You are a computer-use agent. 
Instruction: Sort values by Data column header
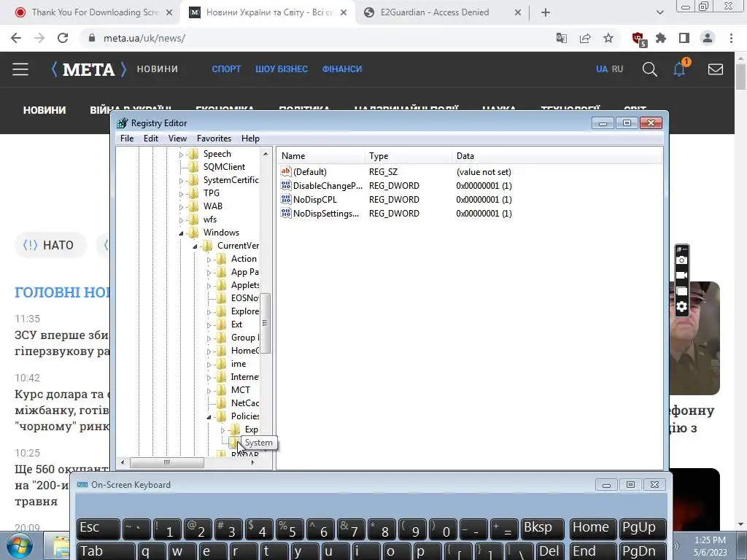pos(557,156)
